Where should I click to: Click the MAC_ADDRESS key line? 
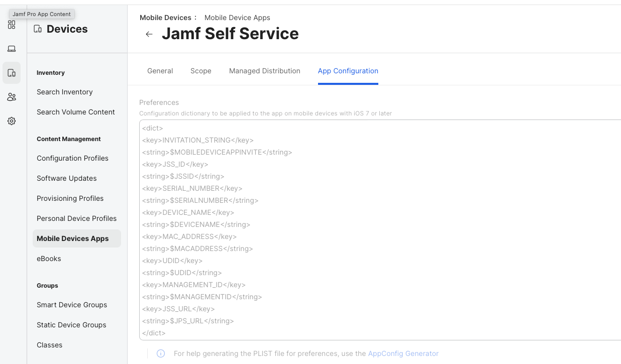189,236
